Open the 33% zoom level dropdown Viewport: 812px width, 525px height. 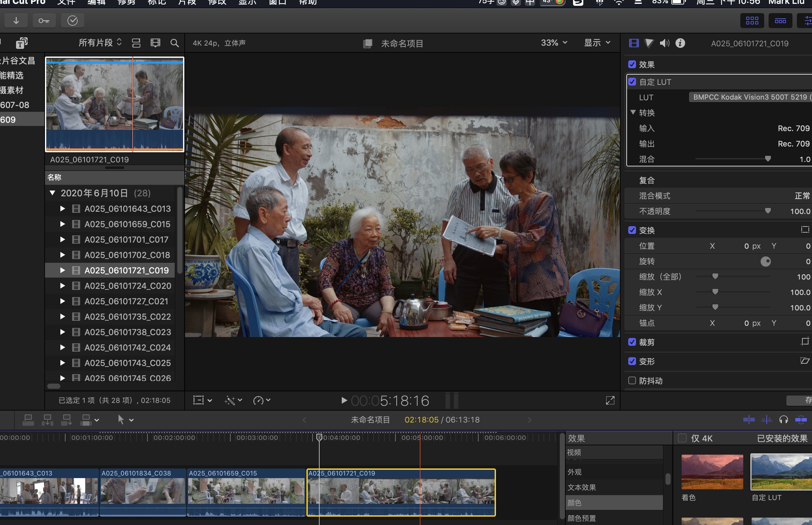click(x=554, y=43)
